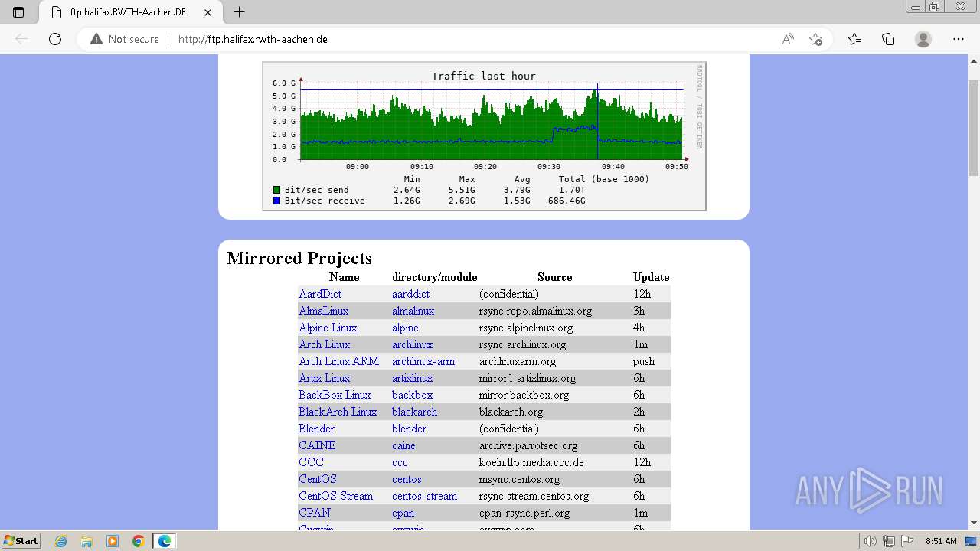Open the CentOS Stream project link
This screenshot has height=551, width=980.
335,496
